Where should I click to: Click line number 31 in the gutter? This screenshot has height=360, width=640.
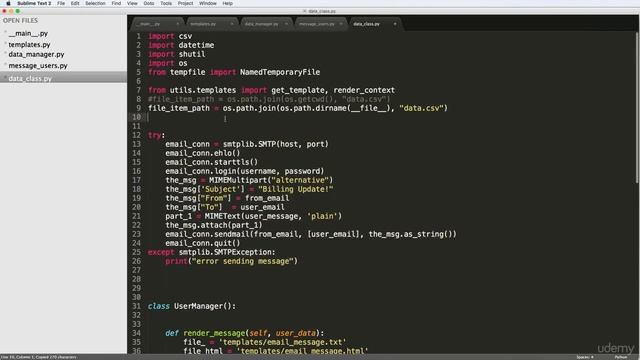136,306
